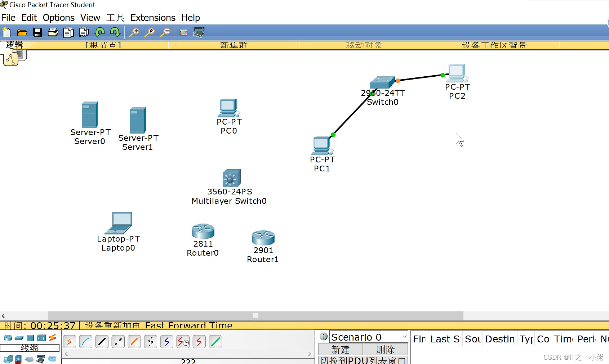609x364 pixels.
Task: Choose the green Octal cable
Action: pyautogui.click(x=215, y=341)
